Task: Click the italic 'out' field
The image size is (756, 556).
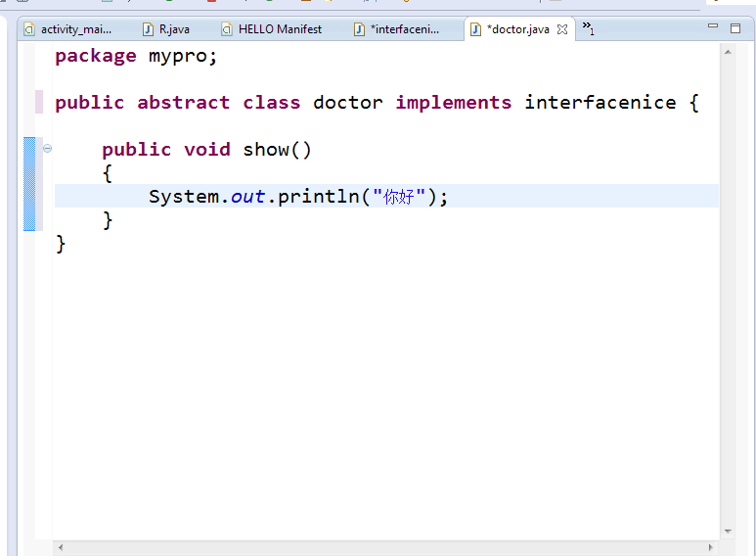Action: pos(247,197)
